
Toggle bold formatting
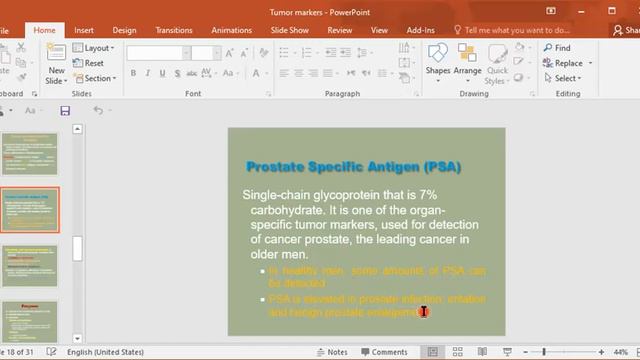(x=133, y=73)
